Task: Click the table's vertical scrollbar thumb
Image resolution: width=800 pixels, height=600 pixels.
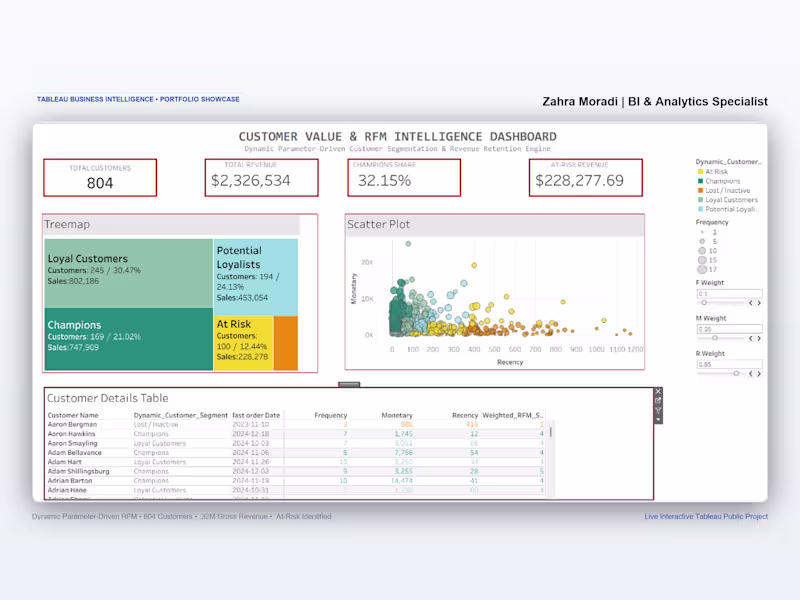Action: tap(551, 432)
